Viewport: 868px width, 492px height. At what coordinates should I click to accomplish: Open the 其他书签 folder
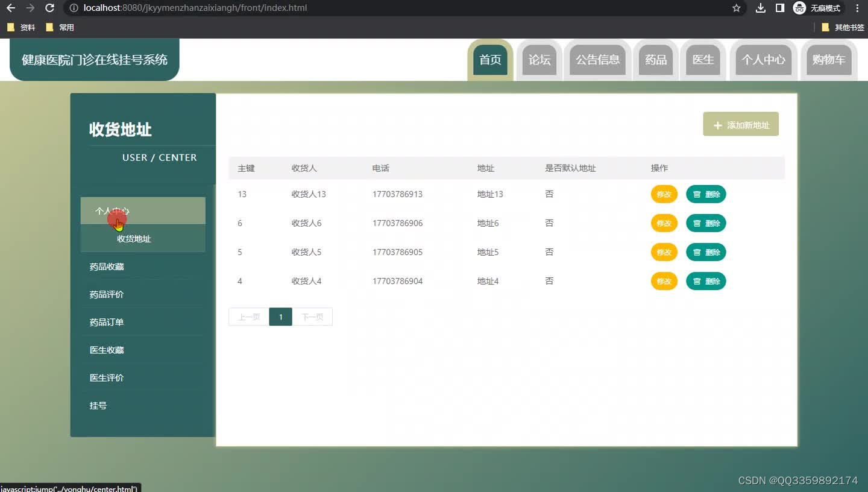(x=843, y=27)
